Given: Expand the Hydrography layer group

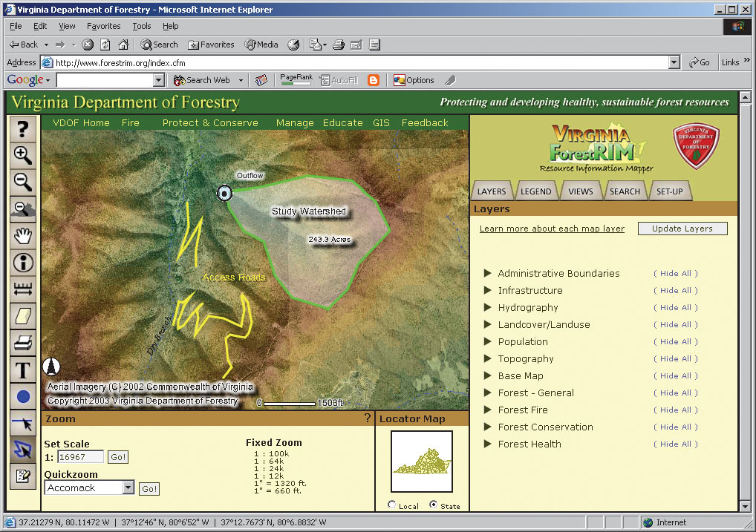Looking at the screenshot, I should click(x=487, y=307).
